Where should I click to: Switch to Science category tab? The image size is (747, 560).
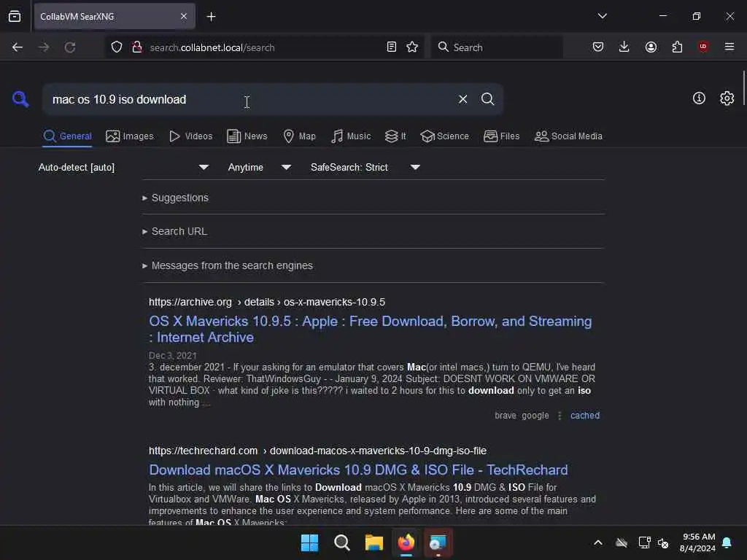pos(444,136)
